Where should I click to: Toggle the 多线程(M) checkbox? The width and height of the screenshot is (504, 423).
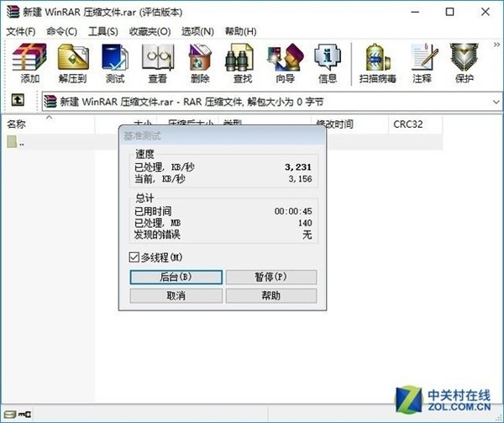[x=134, y=257]
